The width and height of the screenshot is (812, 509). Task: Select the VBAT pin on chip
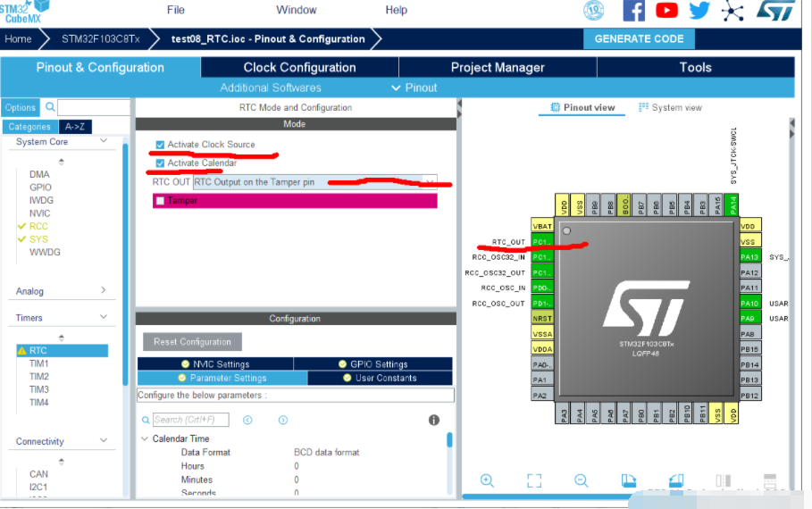542,226
